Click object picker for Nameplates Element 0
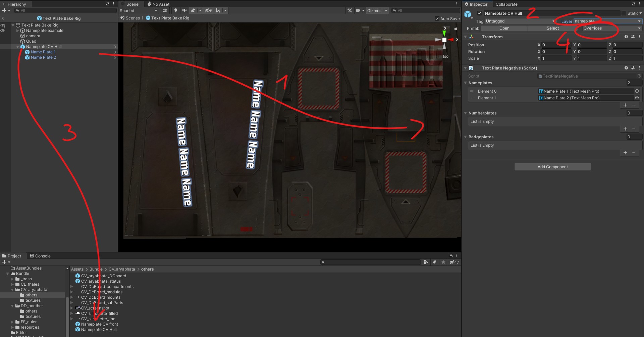Screen dimensions: 644x337 pos(637,91)
